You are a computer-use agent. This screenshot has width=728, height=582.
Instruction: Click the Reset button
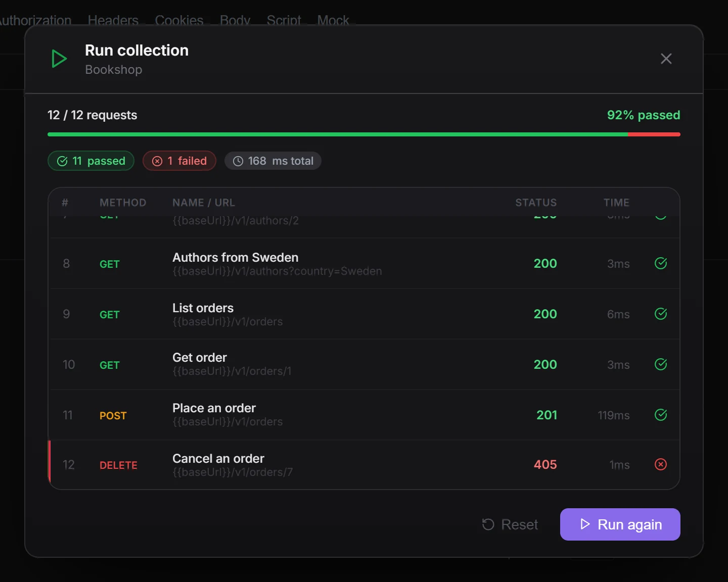pyautogui.click(x=510, y=524)
